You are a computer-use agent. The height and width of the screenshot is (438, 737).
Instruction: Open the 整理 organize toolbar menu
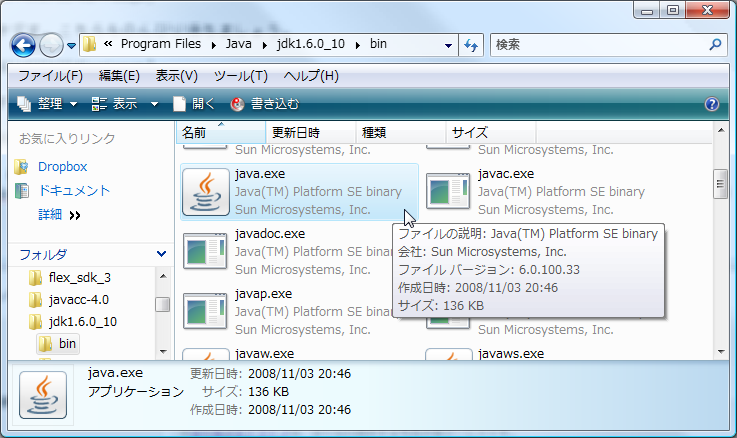click(x=47, y=104)
